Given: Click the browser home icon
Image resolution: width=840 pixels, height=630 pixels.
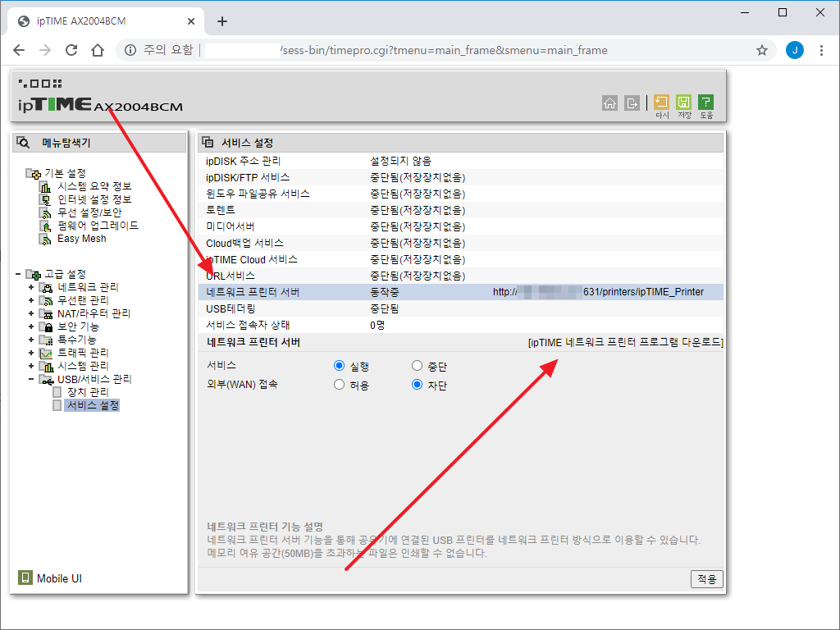Looking at the screenshot, I should tap(98, 50).
